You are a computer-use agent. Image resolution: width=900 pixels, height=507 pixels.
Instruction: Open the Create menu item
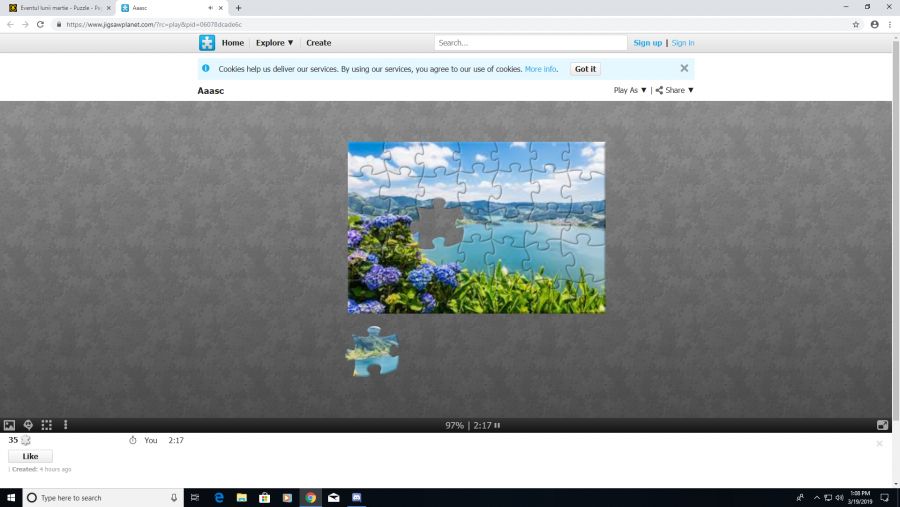pos(319,43)
